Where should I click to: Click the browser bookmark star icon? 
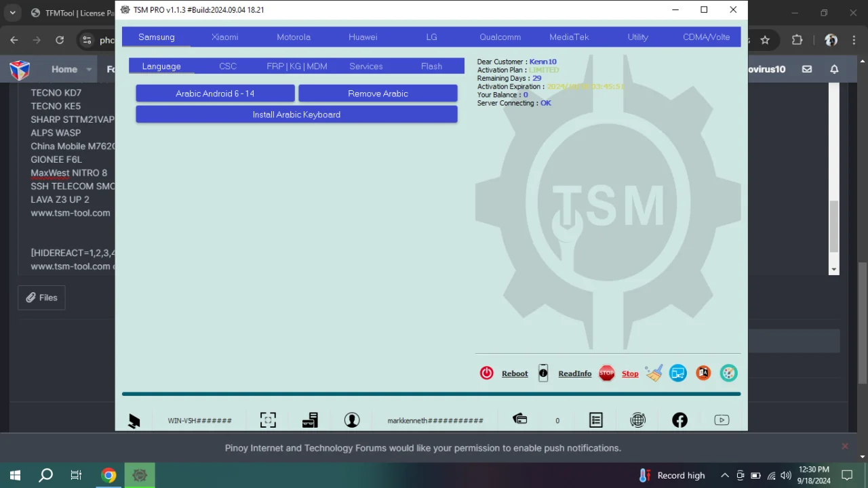[765, 40]
